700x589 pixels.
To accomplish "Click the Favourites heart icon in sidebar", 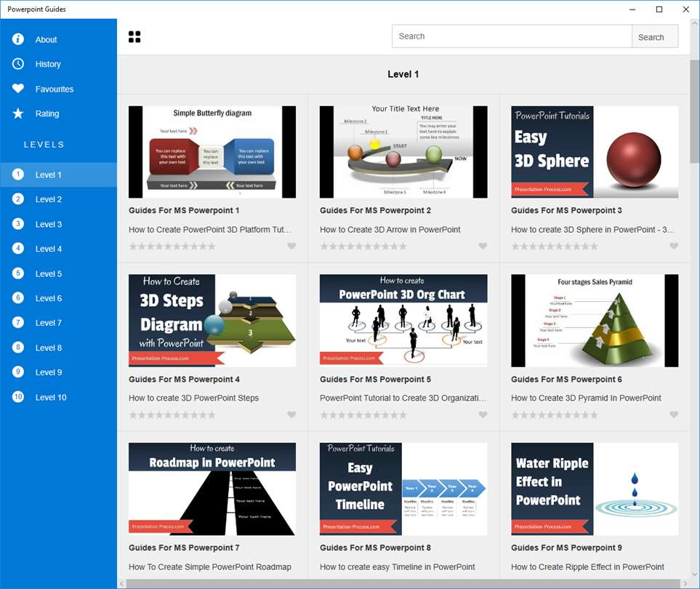I will click(18, 89).
